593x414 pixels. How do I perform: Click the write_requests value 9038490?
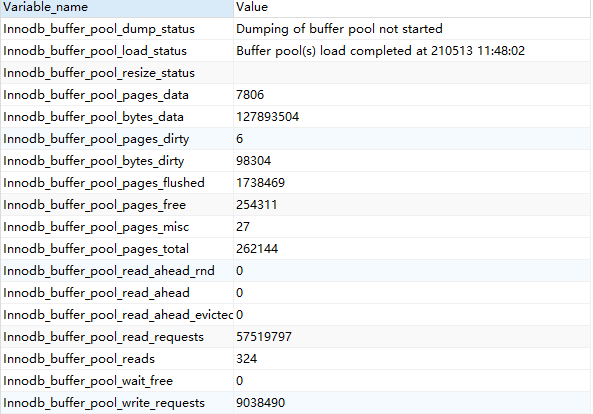pyautogui.click(x=260, y=402)
